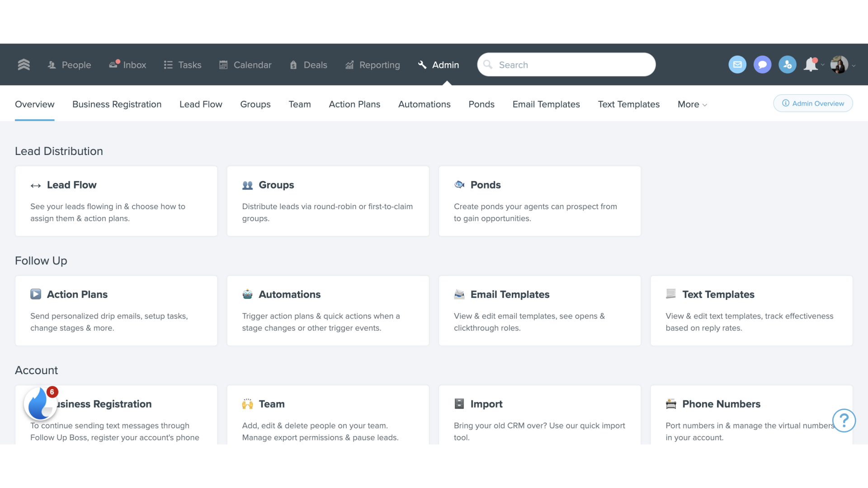The width and height of the screenshot is (868, 488).
Task: Select the Email Templates tab
Action: point(546,104)
